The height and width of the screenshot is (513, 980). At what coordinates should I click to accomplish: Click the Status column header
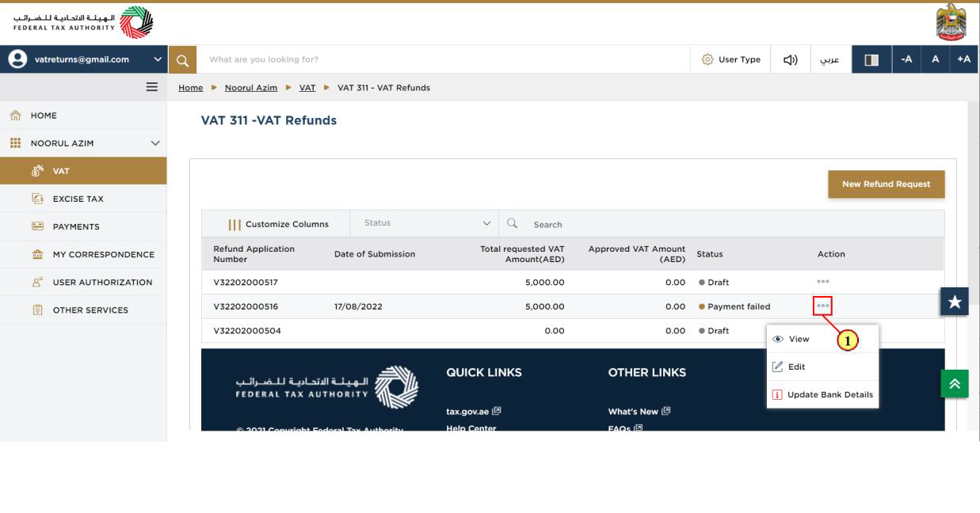(x=710, y=254)
